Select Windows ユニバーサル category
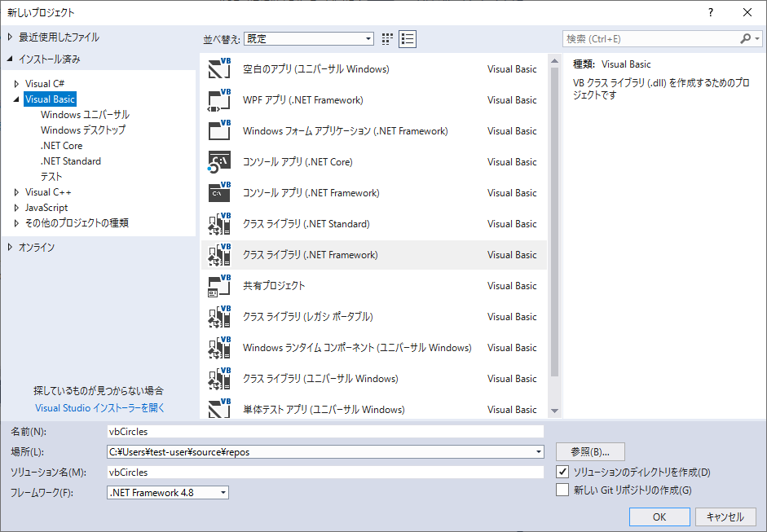 (x=85, y=114)
